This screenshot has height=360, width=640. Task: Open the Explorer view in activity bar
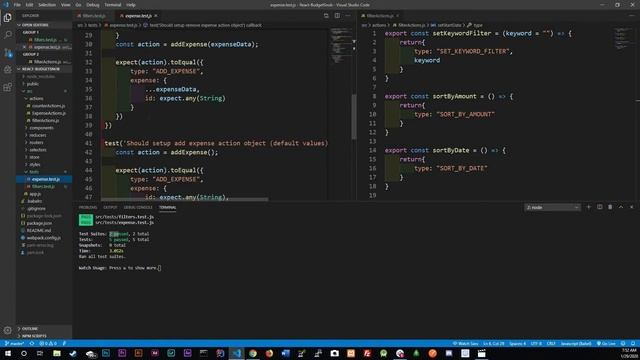(7, 18)
